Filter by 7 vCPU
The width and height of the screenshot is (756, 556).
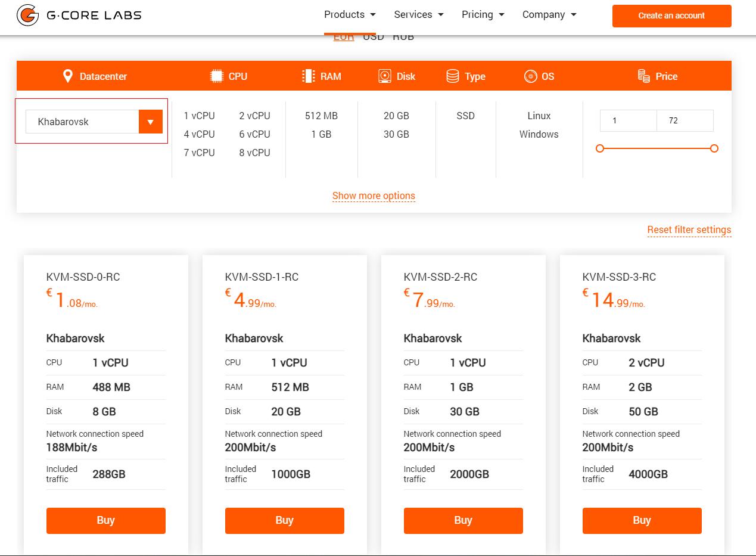(x=199, y=153)
